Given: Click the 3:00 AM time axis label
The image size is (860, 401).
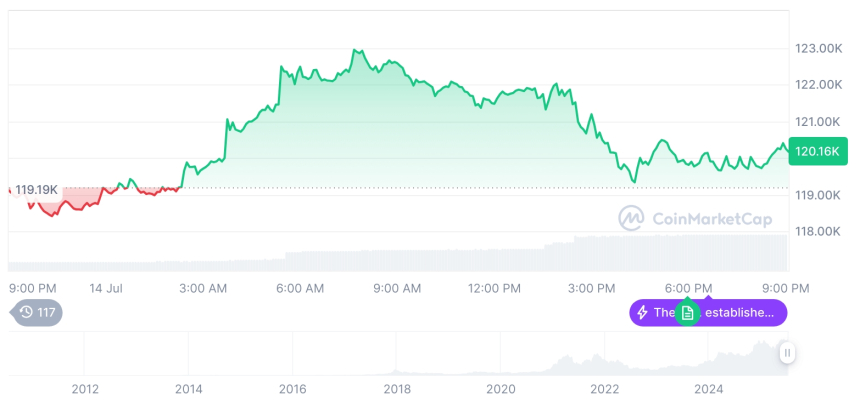Looking at the screenshot, I should (x=203, y=288).
